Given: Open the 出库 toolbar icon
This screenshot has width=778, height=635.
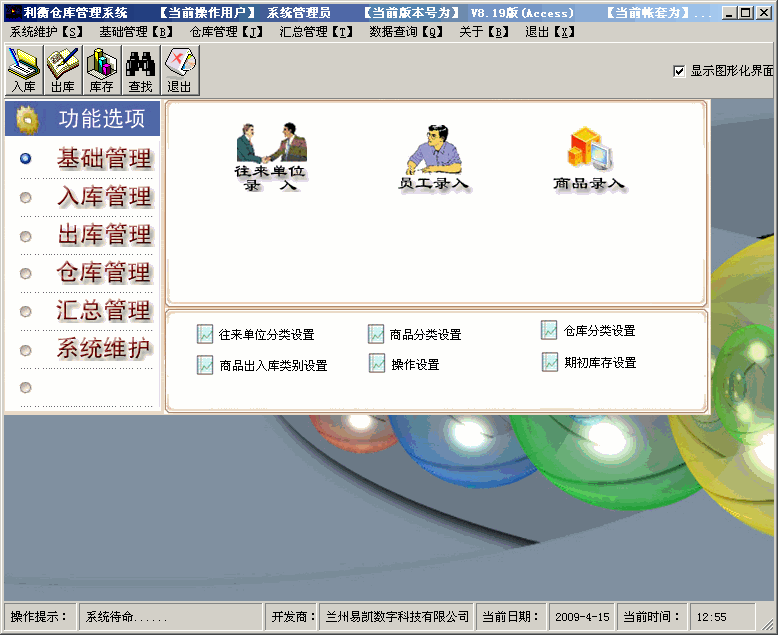Looking at the screenshot, I should pyautogui.click(x=63, y=70).
